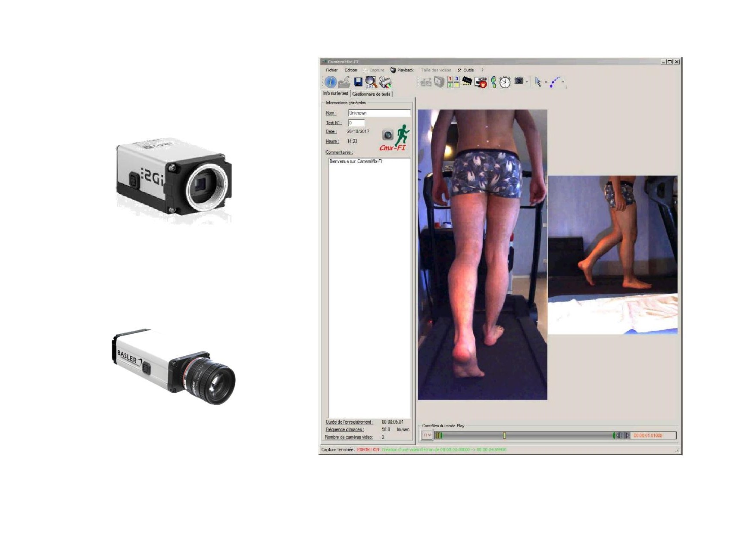Image resolution: width=756 pixels, height=534 pixels.
Task: Click the greyed camera link icon
Action: click(x=426, y=82)
